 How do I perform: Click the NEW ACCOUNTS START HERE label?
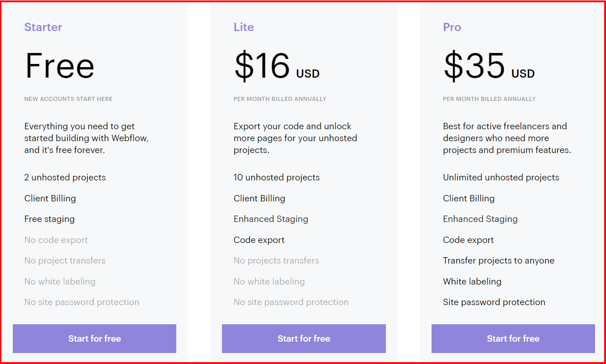(68, 99)
